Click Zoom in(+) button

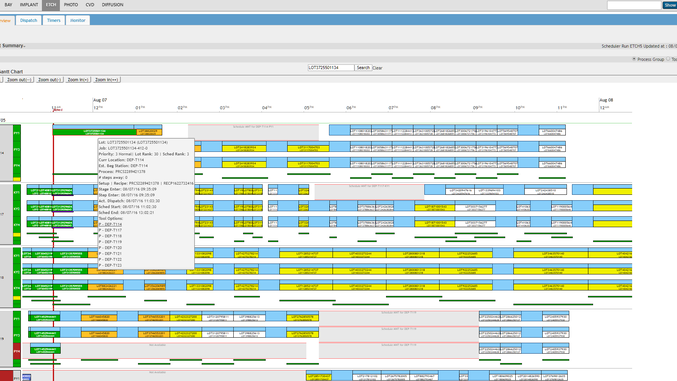coord(78,80)
